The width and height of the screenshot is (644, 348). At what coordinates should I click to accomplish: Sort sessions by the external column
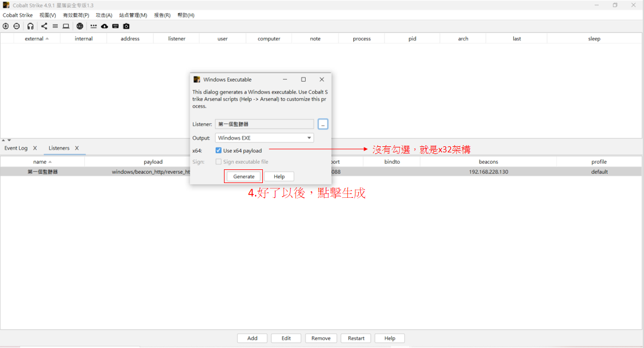click(x=37, y=38)
